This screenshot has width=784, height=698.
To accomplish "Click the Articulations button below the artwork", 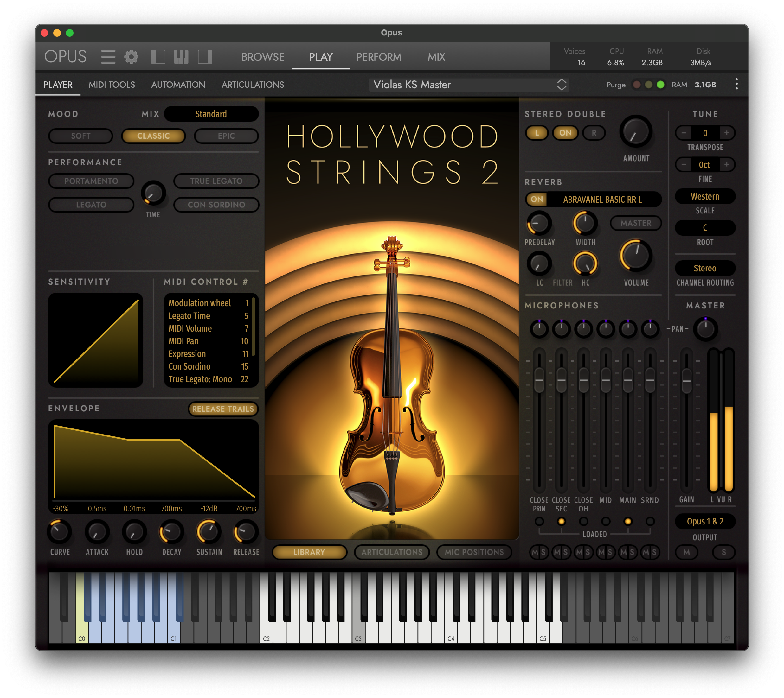I will 392,552.
